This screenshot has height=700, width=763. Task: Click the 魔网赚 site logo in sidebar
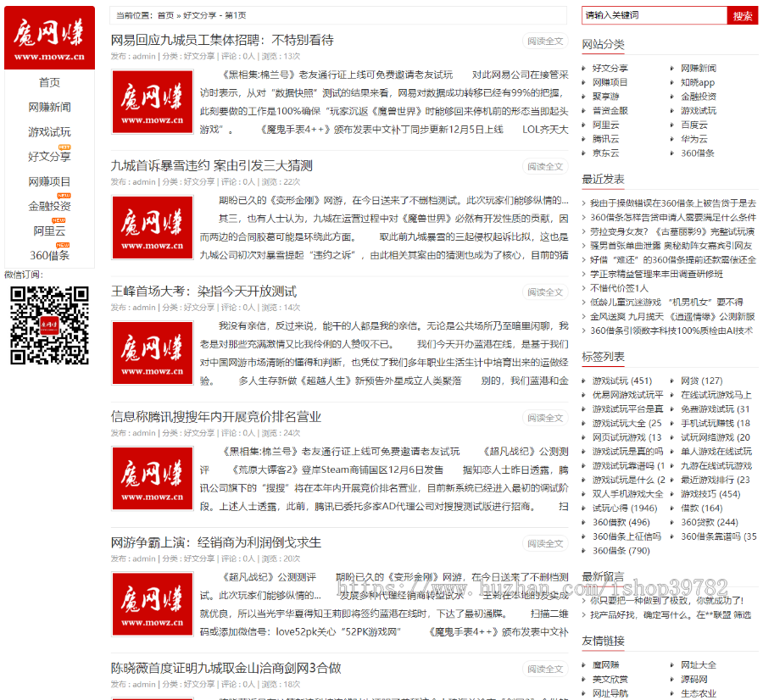(x=50, y=38)
